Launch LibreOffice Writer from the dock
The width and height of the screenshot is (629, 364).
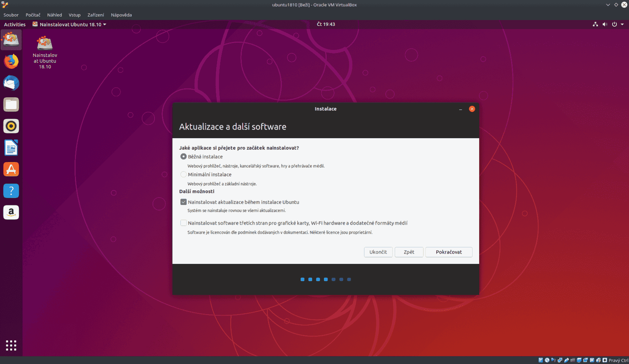(x=11, y=148)
